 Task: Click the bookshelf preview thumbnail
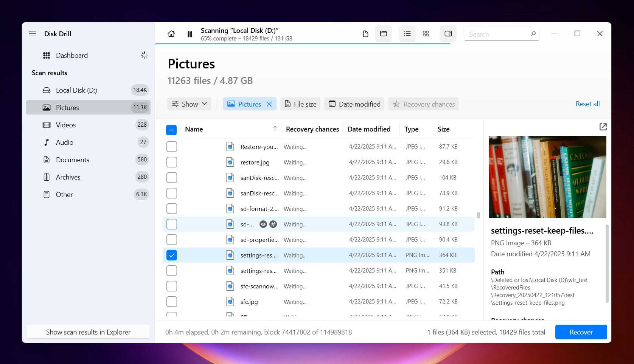point(547,177)
